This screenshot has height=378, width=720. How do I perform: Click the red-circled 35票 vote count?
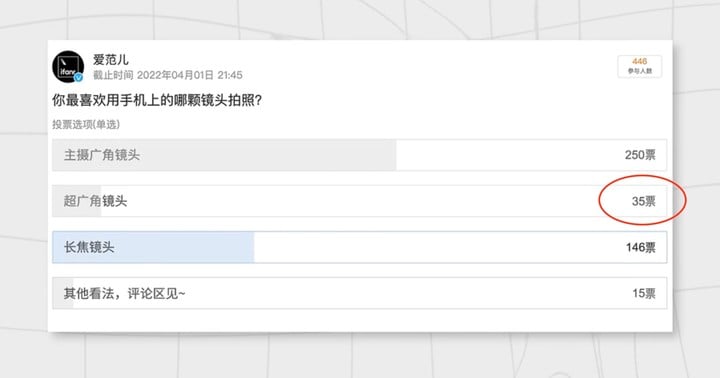point(644,201)
